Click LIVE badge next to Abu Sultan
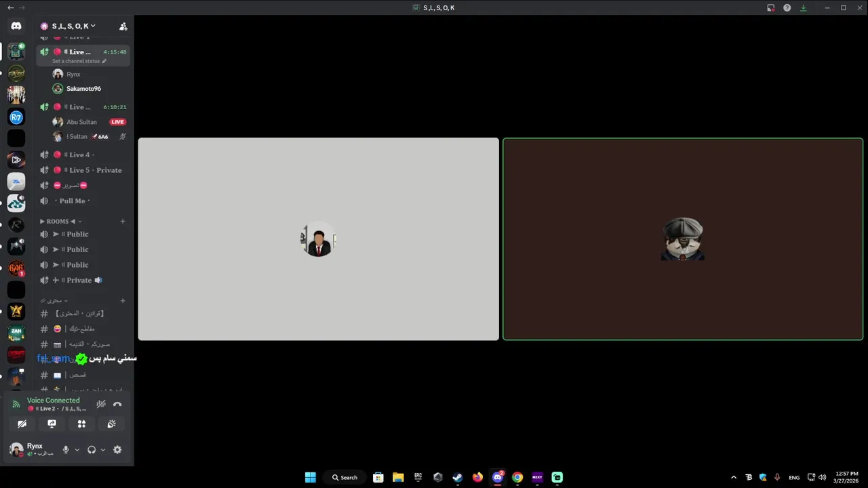Image resolution: width=868 pixels, height=488 pixels. (x=118, y=122)
